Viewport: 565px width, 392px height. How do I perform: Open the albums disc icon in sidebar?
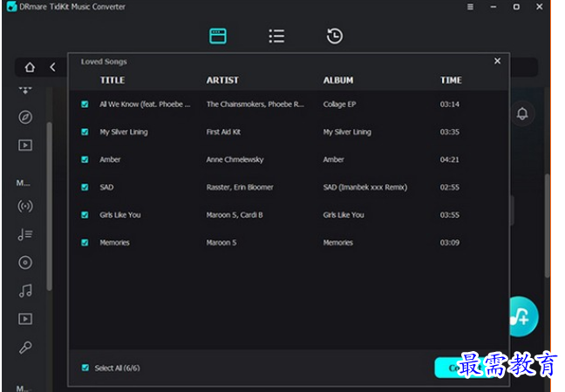[25, 262]
